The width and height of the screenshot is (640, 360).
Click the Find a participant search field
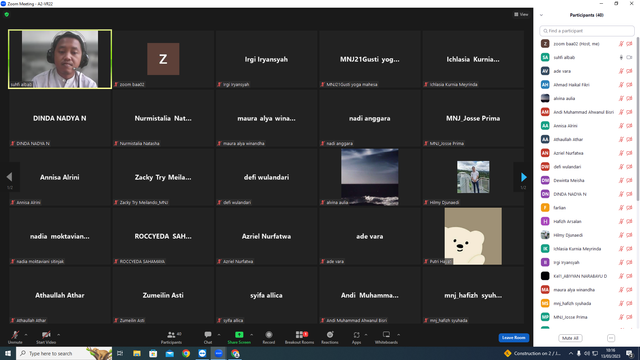[587, 31]
